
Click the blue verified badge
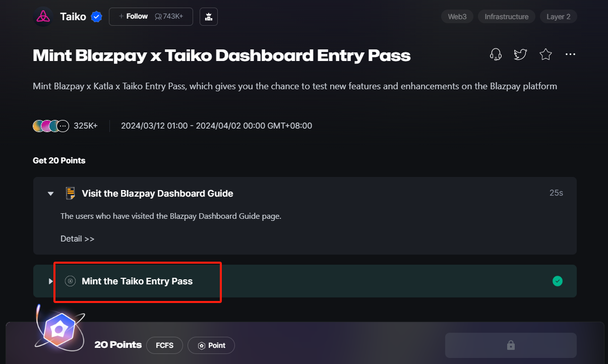[96, 17]
